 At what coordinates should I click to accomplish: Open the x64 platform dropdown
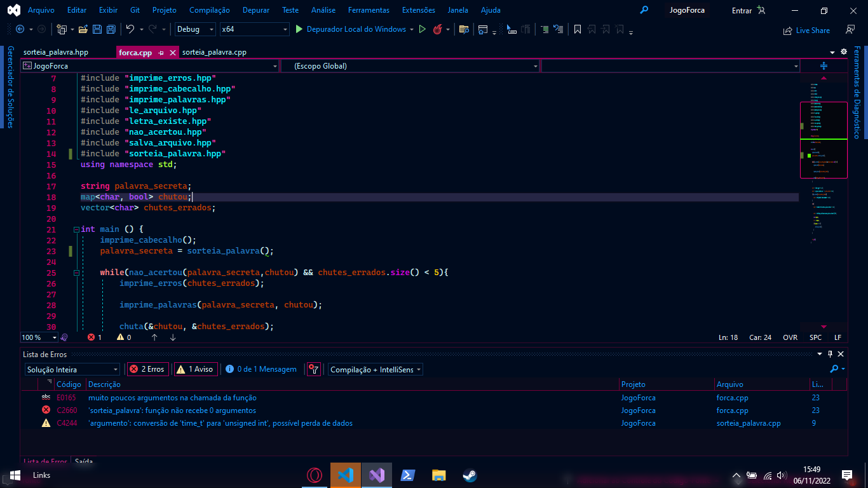click(x=254, y=29)
